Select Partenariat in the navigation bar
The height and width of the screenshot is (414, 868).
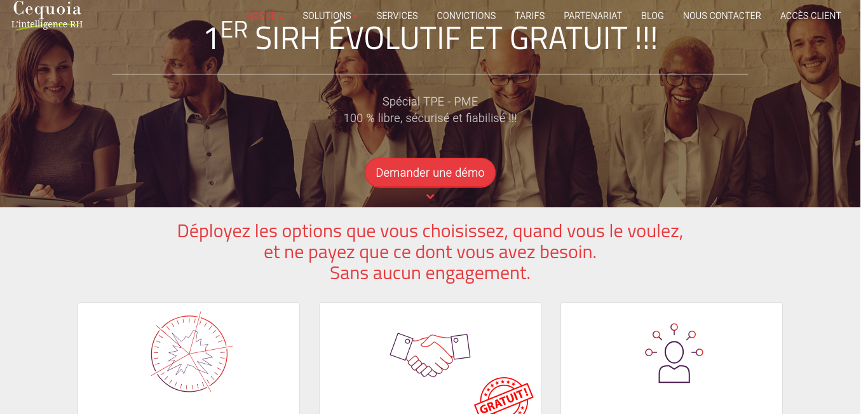593,16
